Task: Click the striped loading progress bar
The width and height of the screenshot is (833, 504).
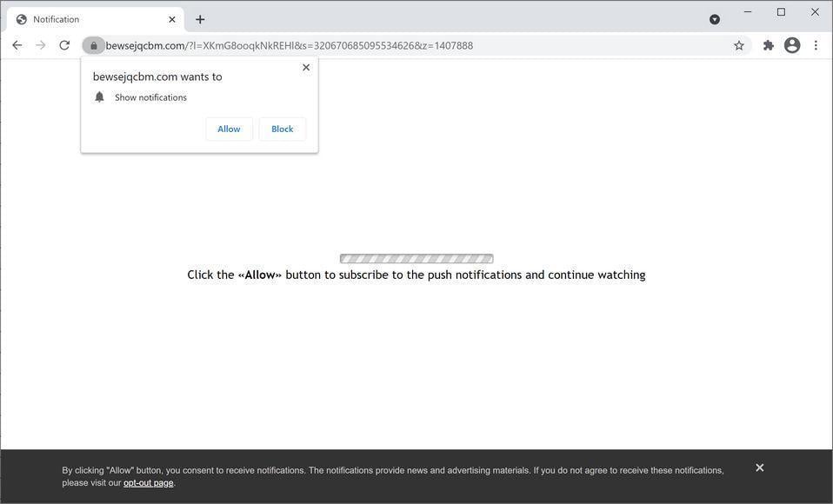Action: [416, 258]
